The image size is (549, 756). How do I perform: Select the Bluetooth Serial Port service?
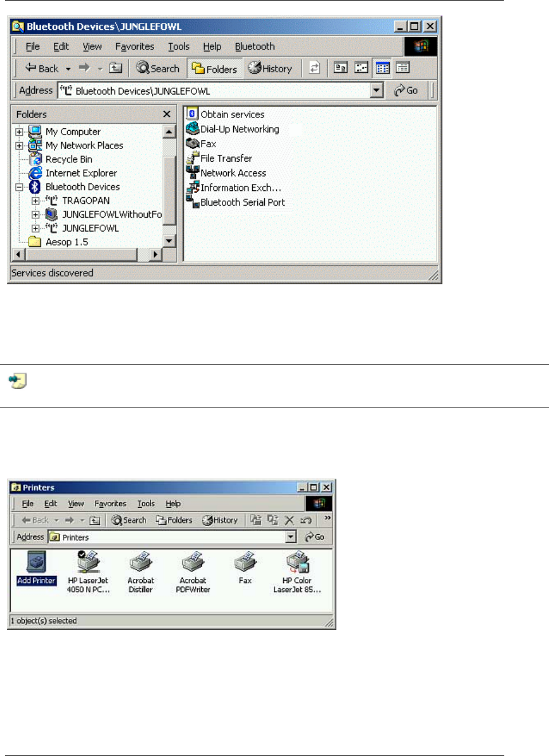[236, 202]
